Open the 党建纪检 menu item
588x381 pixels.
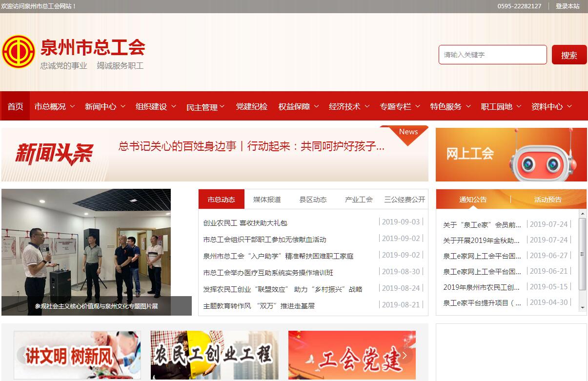[251, 106]
